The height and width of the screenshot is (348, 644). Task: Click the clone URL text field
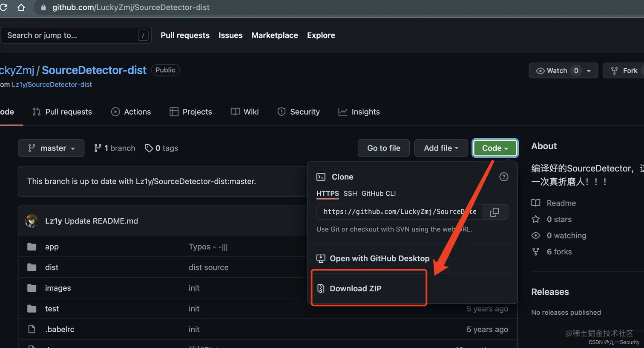pyautogui.click(x=400, y=212)
